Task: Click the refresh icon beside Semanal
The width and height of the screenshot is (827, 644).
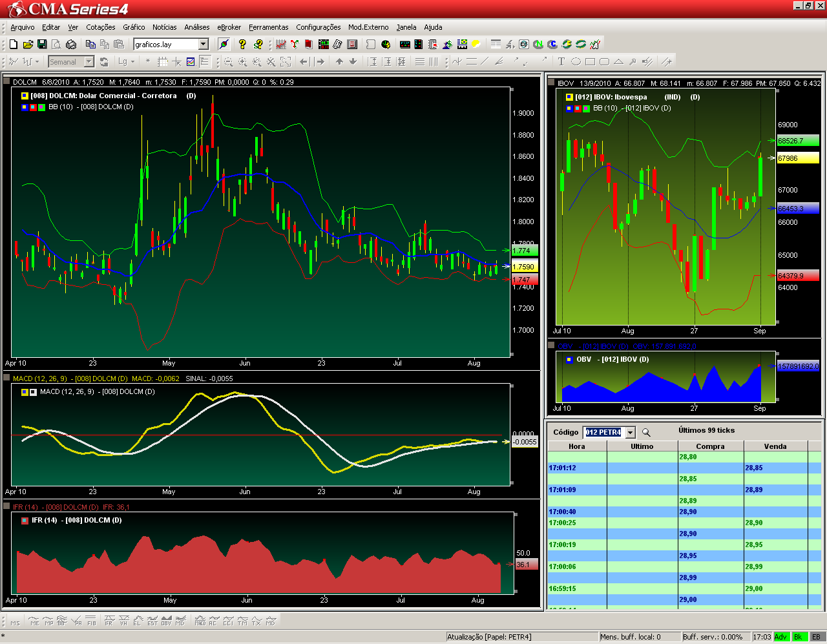Action: pos(104,62)
